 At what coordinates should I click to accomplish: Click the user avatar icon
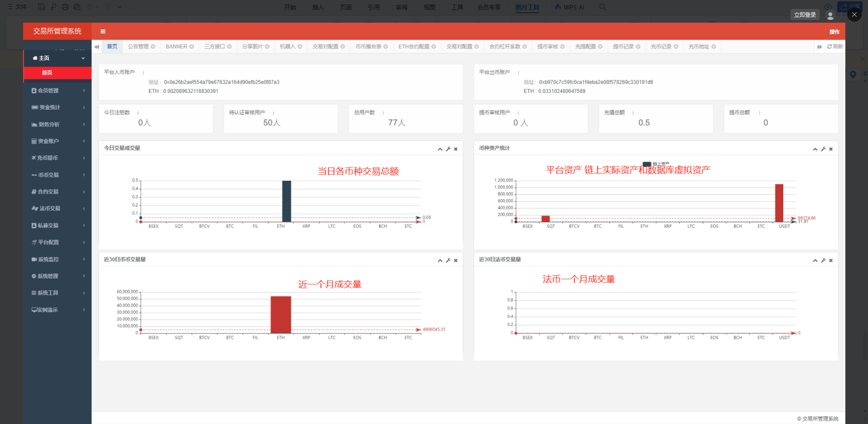pyautogui.click(x=830, y=15)
